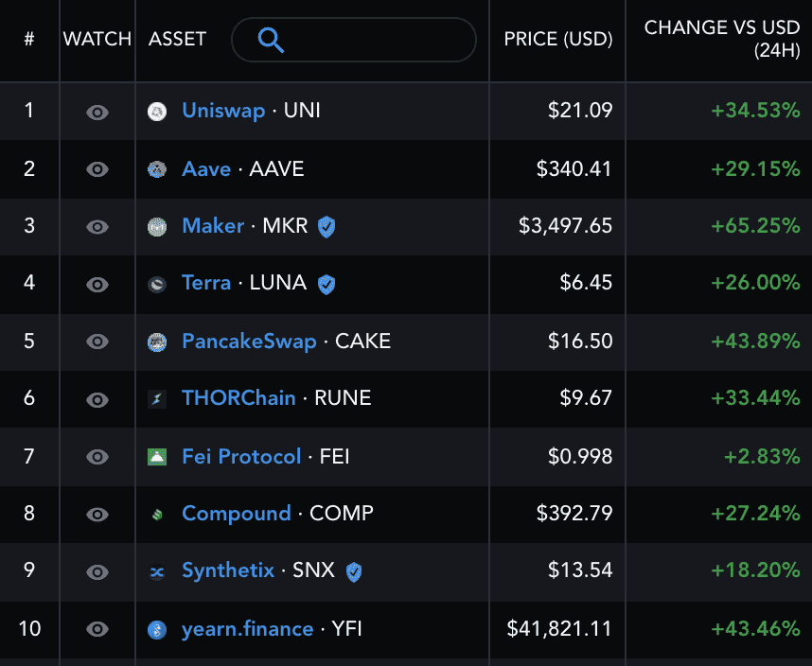Viewport: 812px width, 666px height.
Task: Open the Terra asset page
Action: pos(206,284)
